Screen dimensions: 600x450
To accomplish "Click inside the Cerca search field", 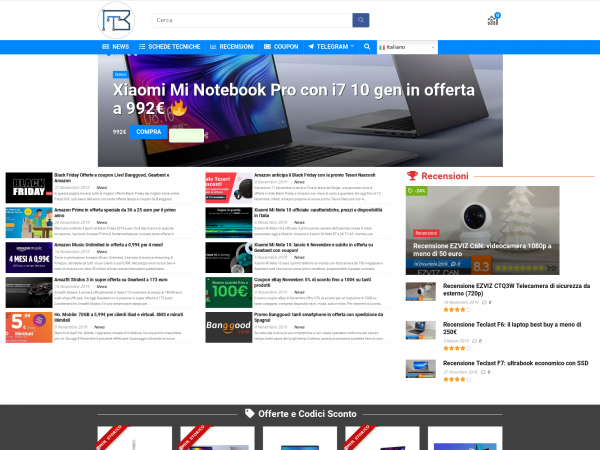I will [252, 20].
